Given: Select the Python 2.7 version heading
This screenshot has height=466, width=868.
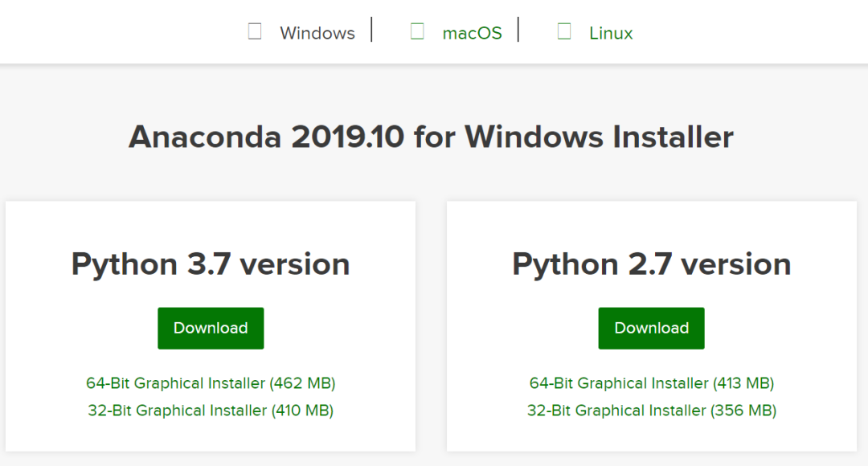Looking at the screenshot, I should [652, 264].
